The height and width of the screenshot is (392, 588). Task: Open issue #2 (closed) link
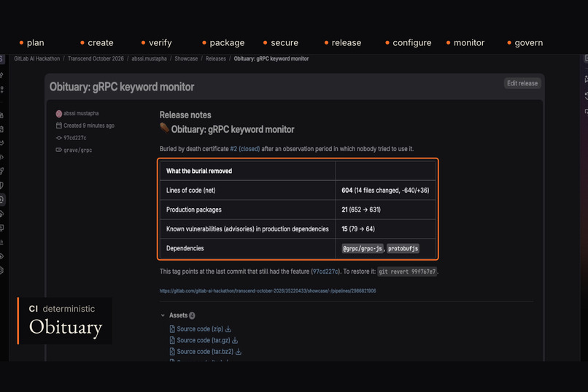tap(245, 149)
